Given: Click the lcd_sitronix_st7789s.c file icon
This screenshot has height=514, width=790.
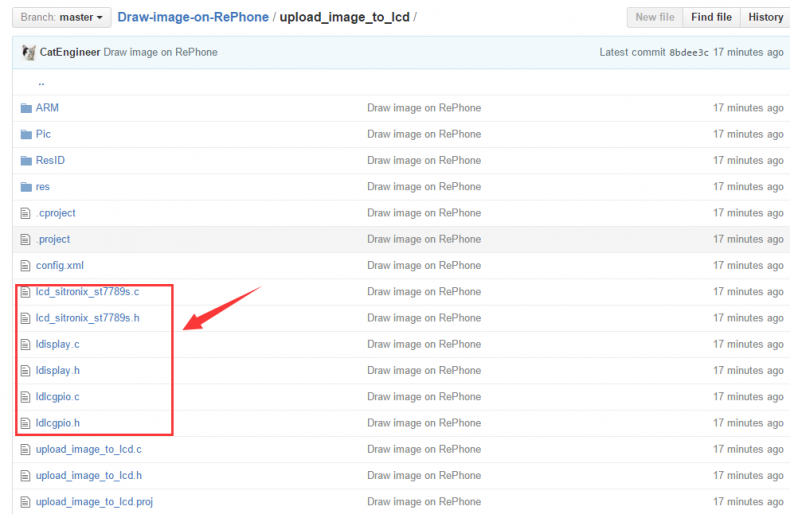Looking at the screenshot, I should [x=25, y=292].
